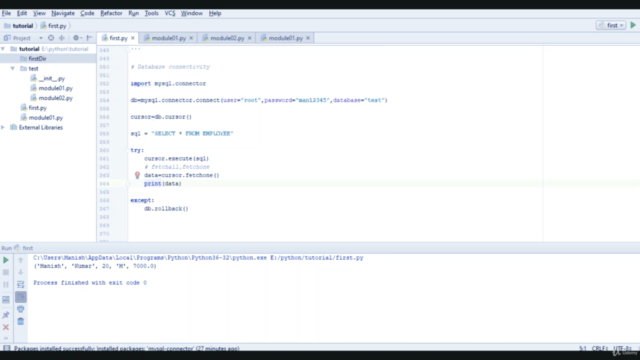The width and height of the screenshot is (640, 360).
Task: Select first.py in project tree
Action: tap(38, 108)
